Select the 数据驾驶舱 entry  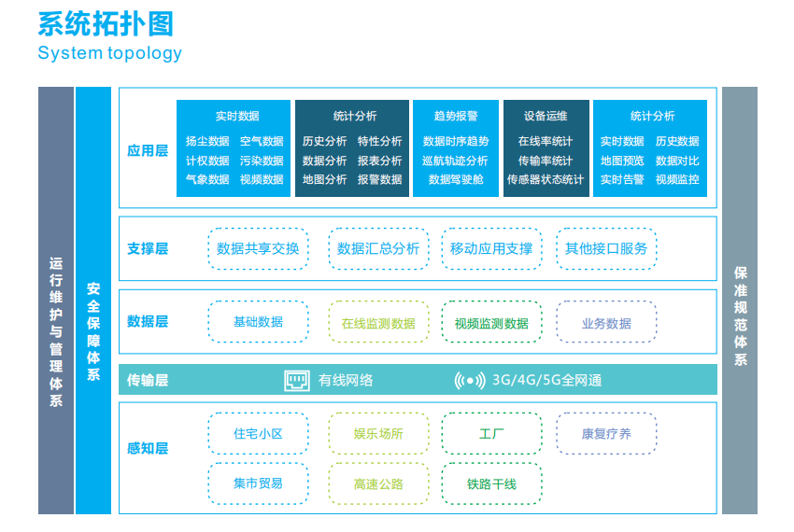456,179
